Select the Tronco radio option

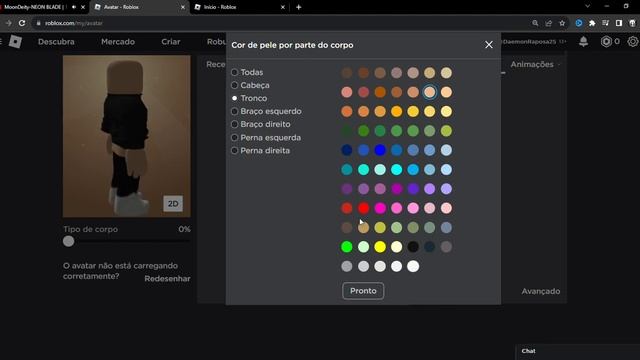(x=249, y=98)
